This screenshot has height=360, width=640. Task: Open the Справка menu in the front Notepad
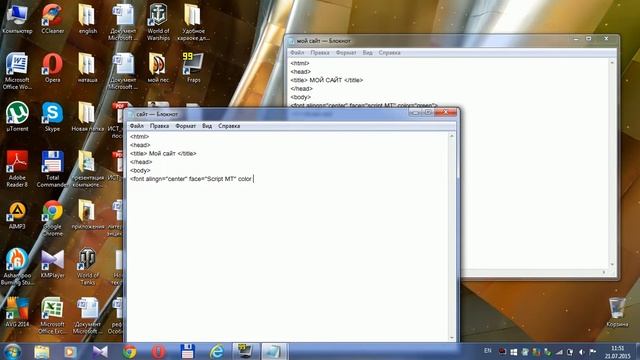(x=229, y=126)
